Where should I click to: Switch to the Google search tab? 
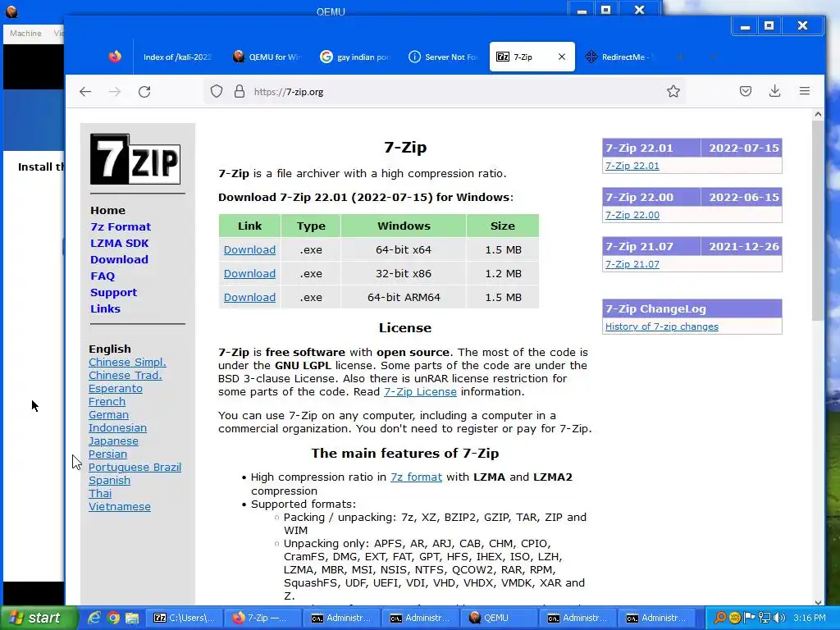(x=355, y=57)
